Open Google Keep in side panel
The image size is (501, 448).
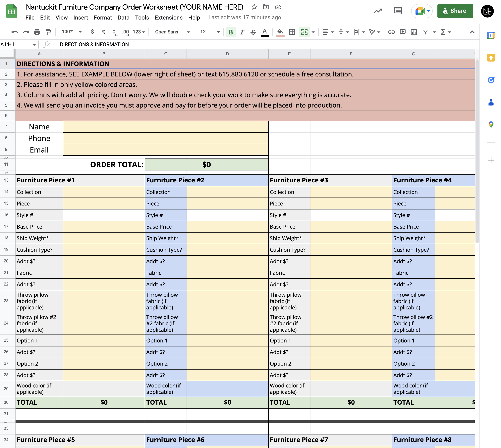(x=491, y=58)
